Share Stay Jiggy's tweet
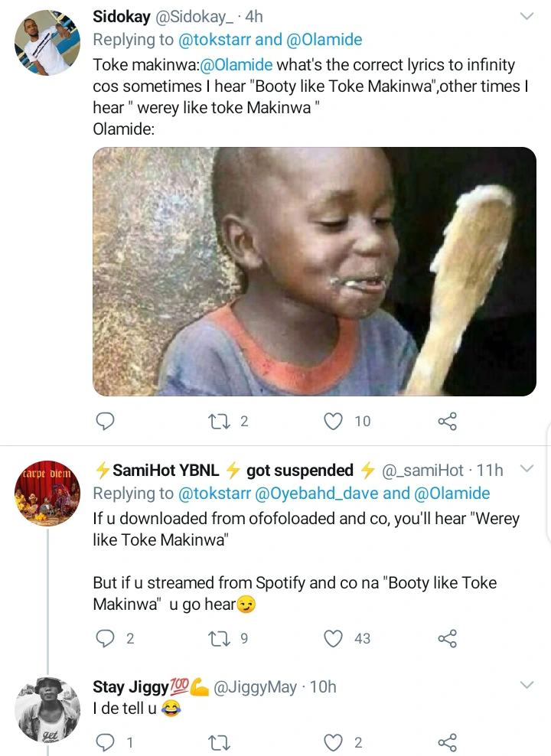 [x=447, y=742]
